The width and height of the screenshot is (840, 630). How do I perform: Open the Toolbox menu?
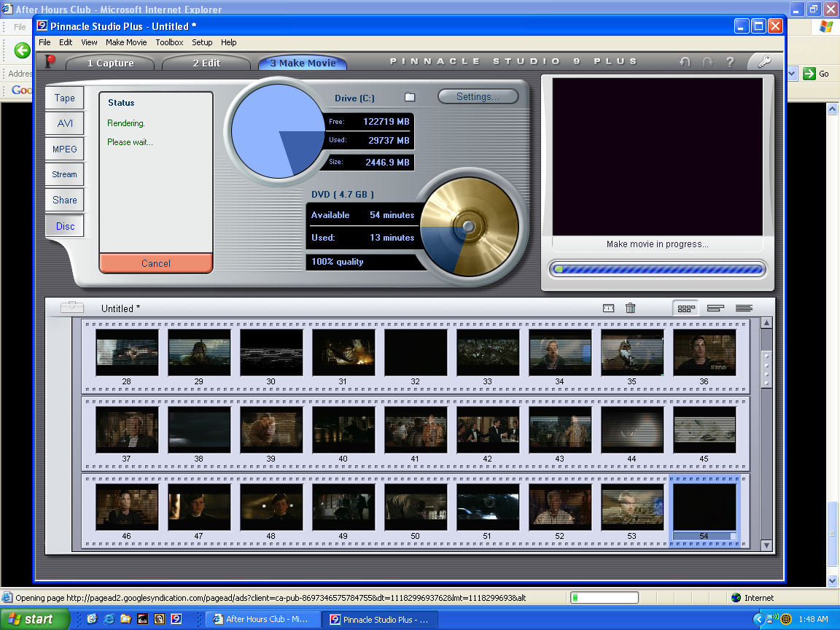[169, 42]
